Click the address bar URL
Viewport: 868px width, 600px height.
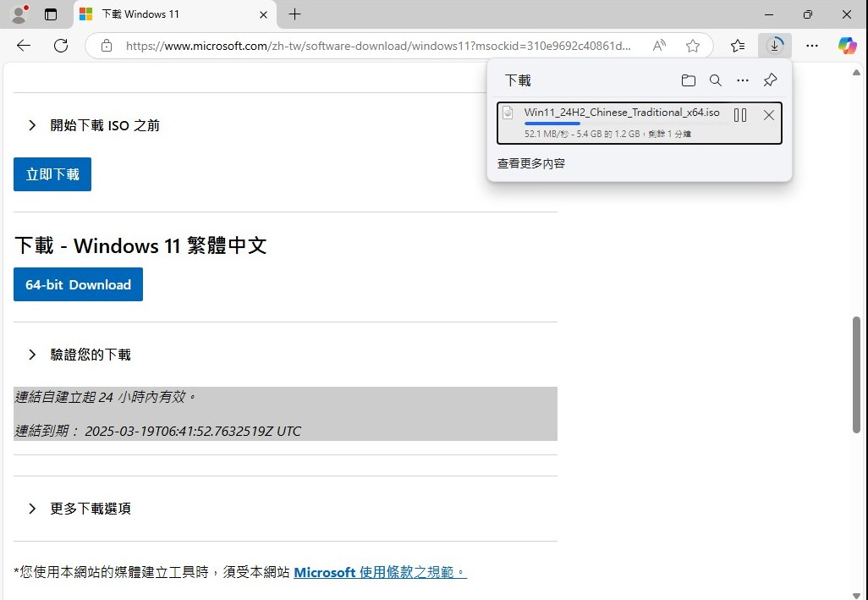pyautogui.click(x=378, y=46)
